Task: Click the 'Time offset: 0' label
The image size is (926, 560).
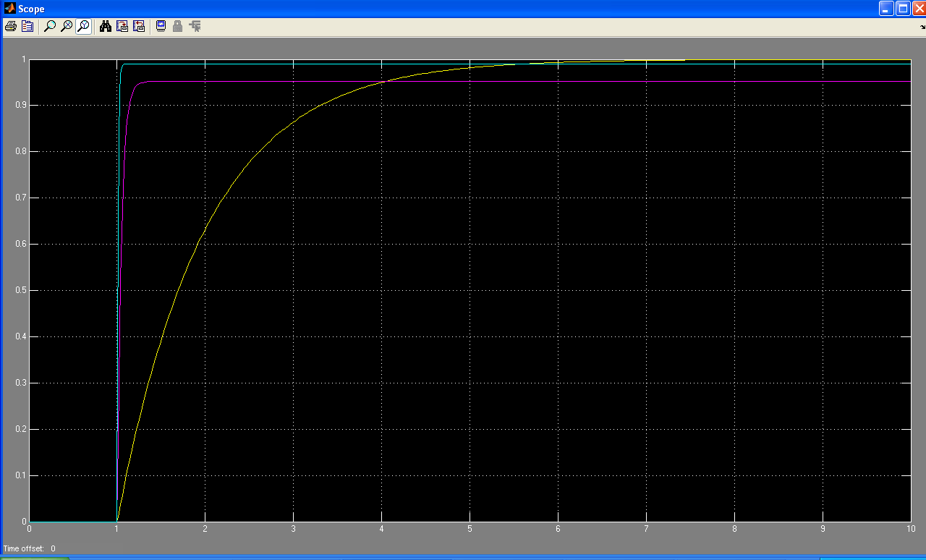Action: pos(29,548)
